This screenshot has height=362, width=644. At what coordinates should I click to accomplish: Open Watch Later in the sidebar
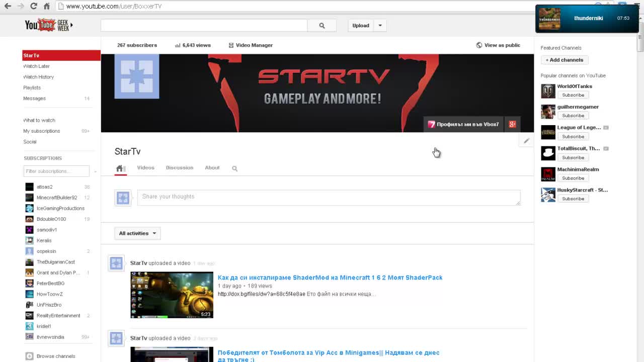pyautogui.click(x=36, y=66)
